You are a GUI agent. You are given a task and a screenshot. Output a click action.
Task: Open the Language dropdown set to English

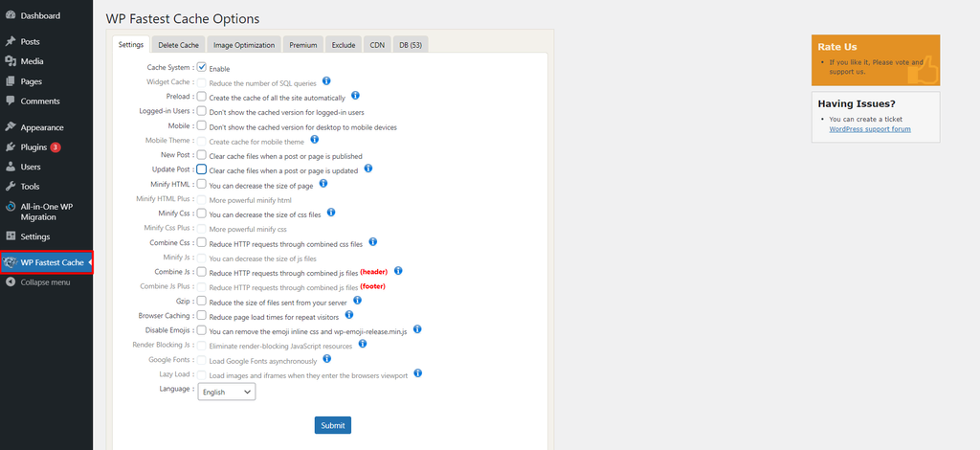coord(227,392)
